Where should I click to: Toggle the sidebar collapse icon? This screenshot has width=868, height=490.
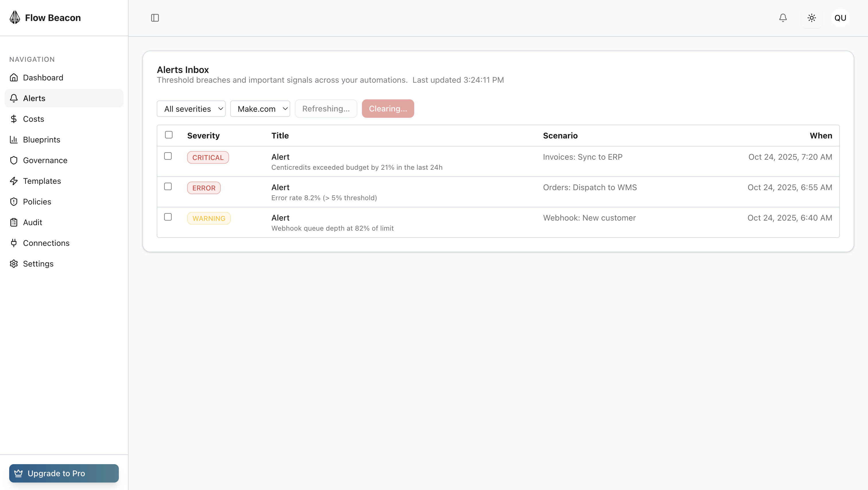[155, 18]
